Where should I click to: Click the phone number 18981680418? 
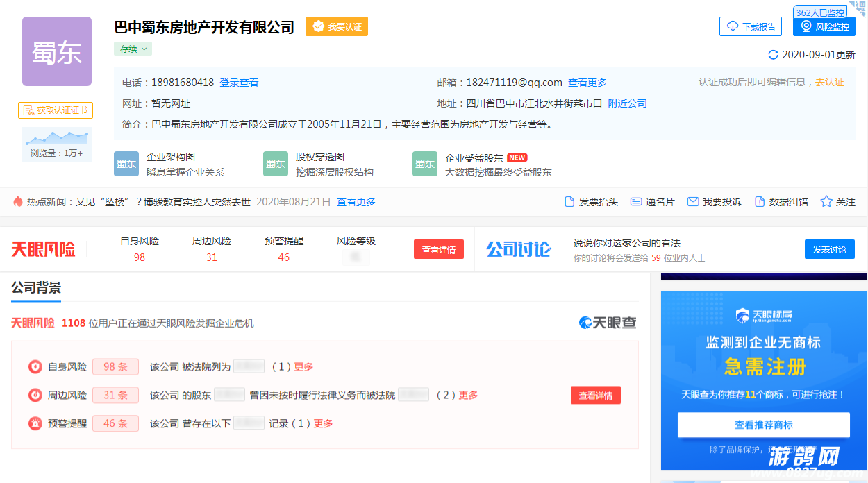[x=183, y=83]
